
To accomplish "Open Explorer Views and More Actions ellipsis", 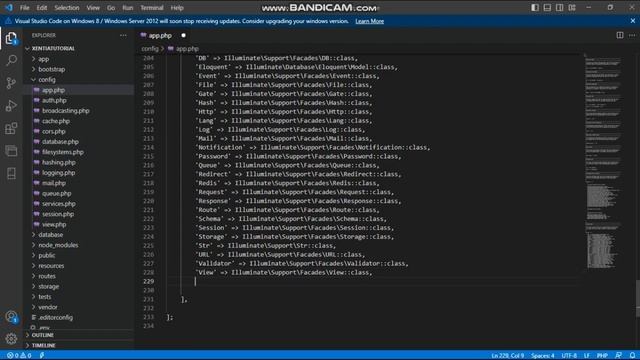I will point(123,36).
